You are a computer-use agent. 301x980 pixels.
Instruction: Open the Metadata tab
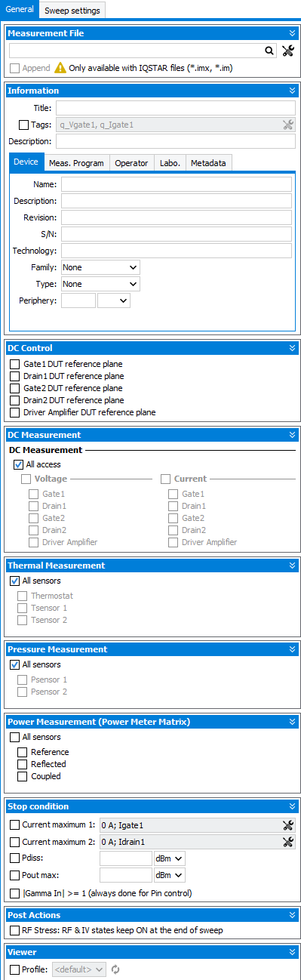(208, 163)
